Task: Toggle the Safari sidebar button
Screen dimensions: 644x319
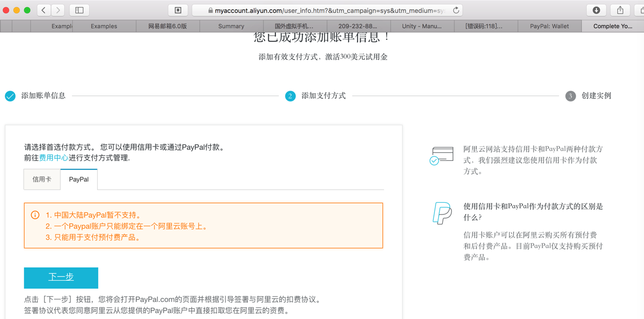Action: click(80, 10)
